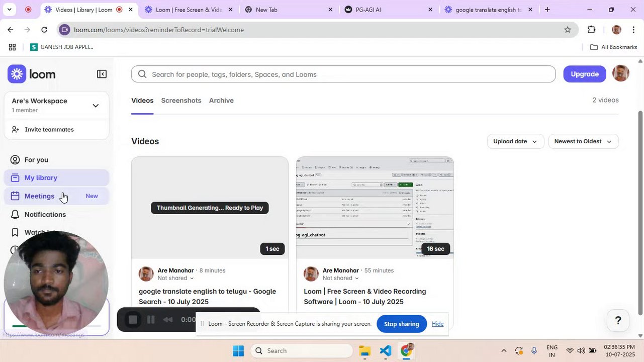Collapse the sidebar with panel icon
This screenshot has width=644, height=362.
click(102, 74)
